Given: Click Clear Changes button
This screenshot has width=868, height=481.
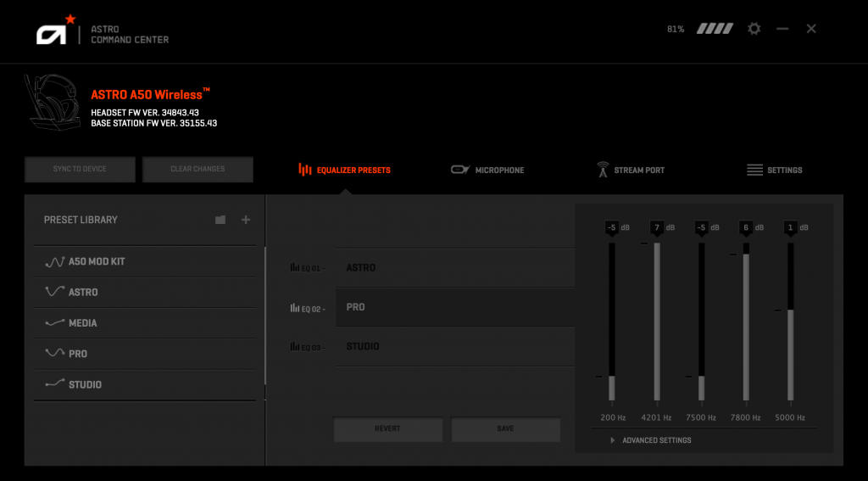Looking at the screenshot, I should point(198,169).
